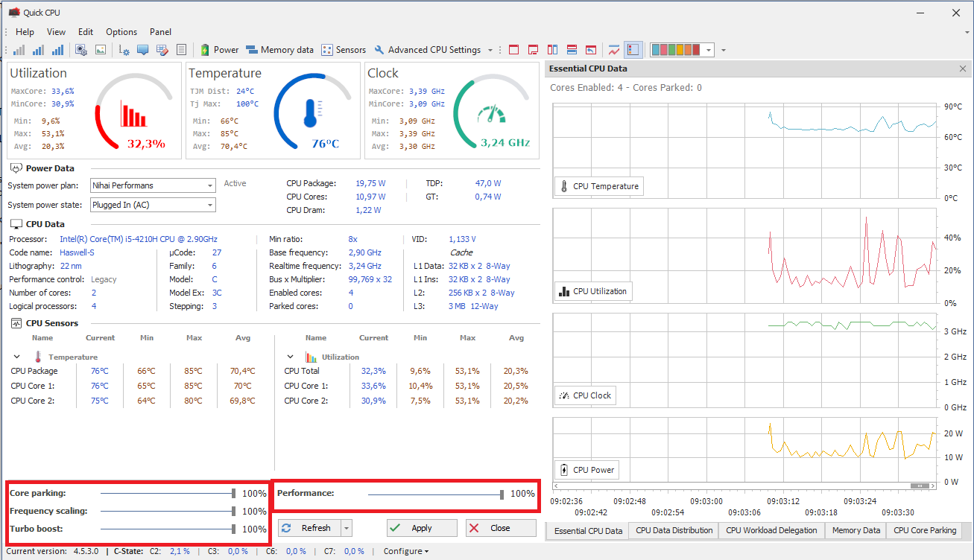The height and width of the screenshot is (560, 974).
Task: Open the Options menu
Action: (121, 32)
